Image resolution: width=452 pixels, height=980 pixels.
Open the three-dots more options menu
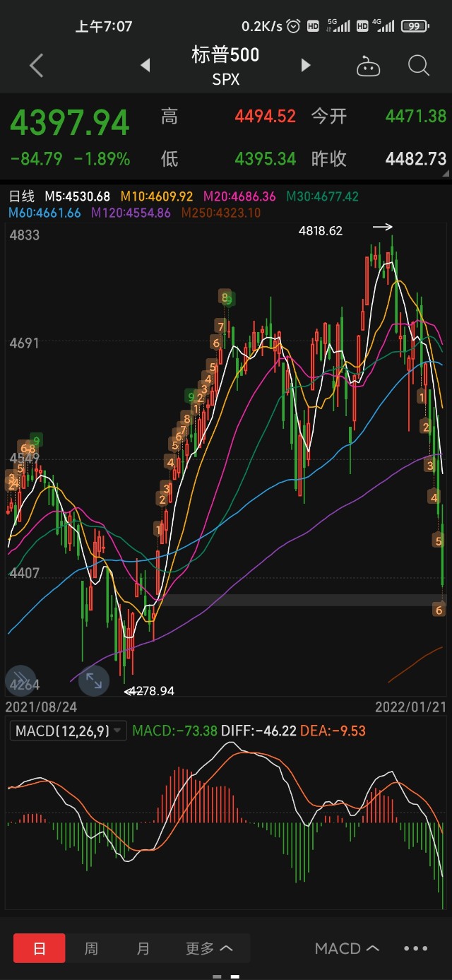point(415,948)
